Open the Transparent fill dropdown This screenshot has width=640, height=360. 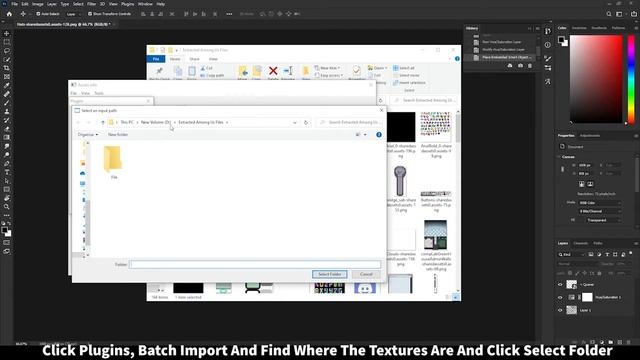603,220
